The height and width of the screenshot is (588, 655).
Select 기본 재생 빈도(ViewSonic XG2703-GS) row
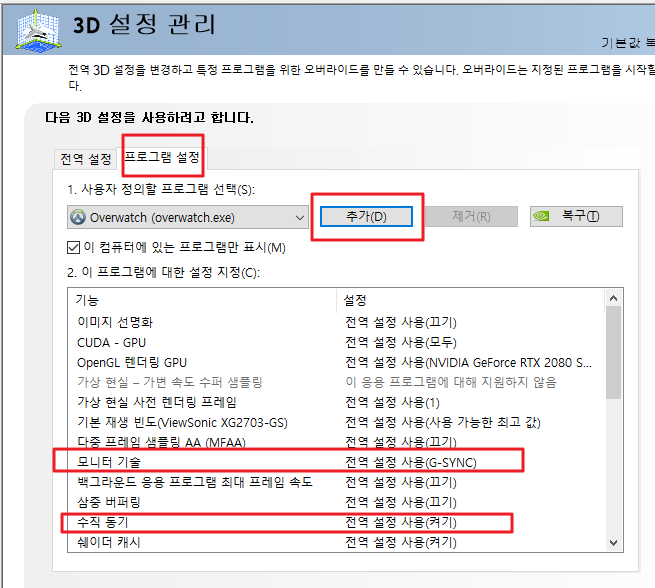tap(336, 422)
